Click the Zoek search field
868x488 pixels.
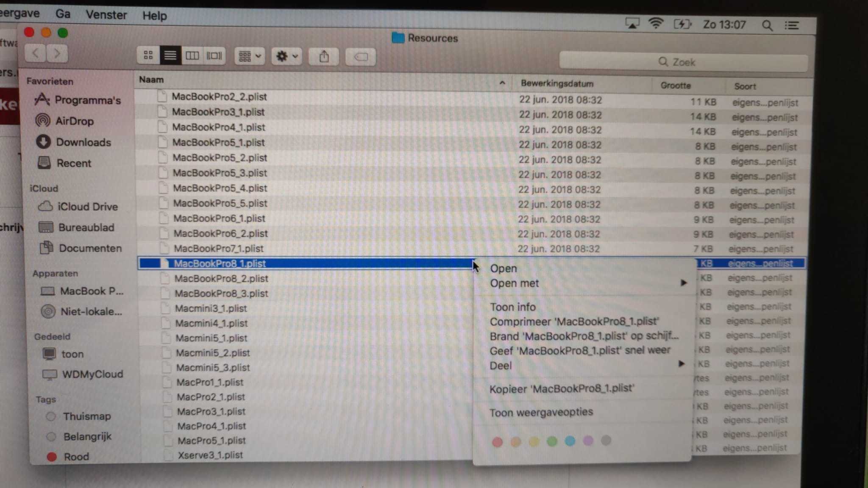pos(683,62)
